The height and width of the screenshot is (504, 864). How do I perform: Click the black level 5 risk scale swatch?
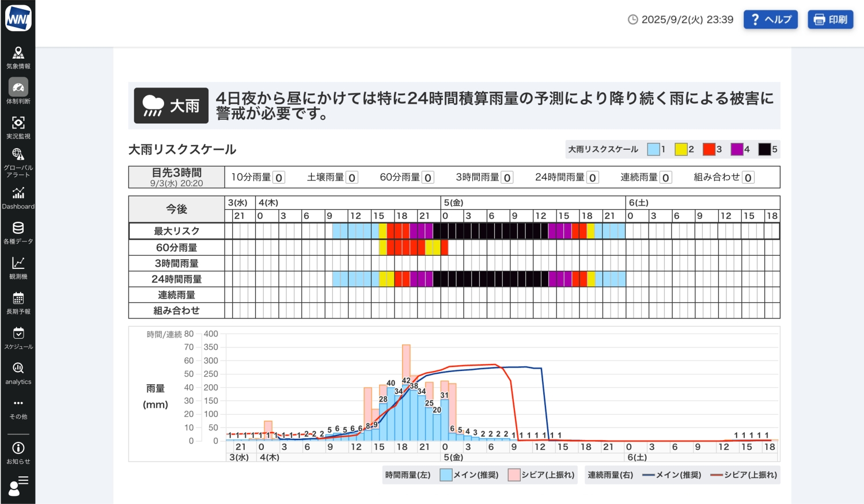764,149
